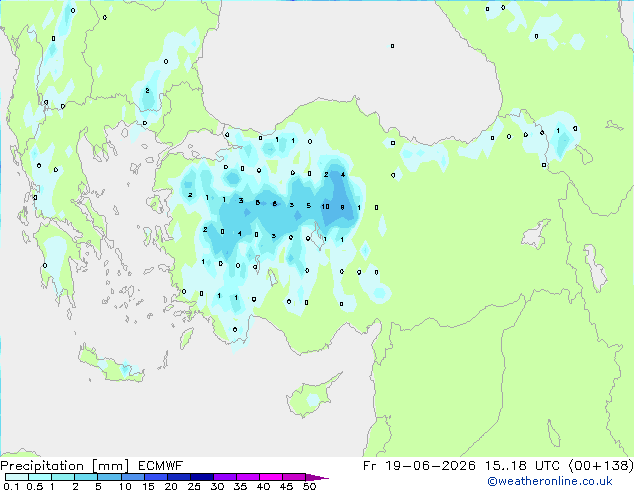Pick the 30–35 mm legend swatch
This screenshot has height=490, width=634.
225,477
